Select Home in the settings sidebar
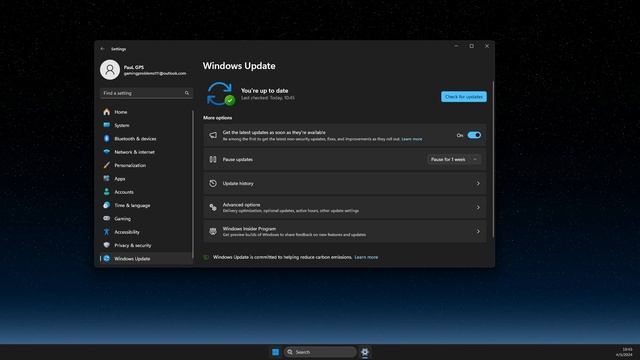The height and width of the screenshot is (360, 640). [x=146, y=112]
